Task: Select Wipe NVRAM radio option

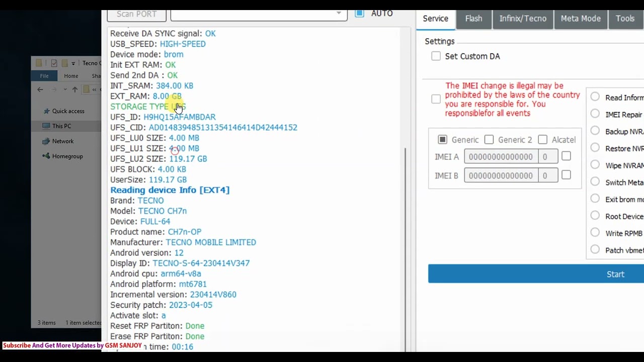Action: tap(595, 165)
